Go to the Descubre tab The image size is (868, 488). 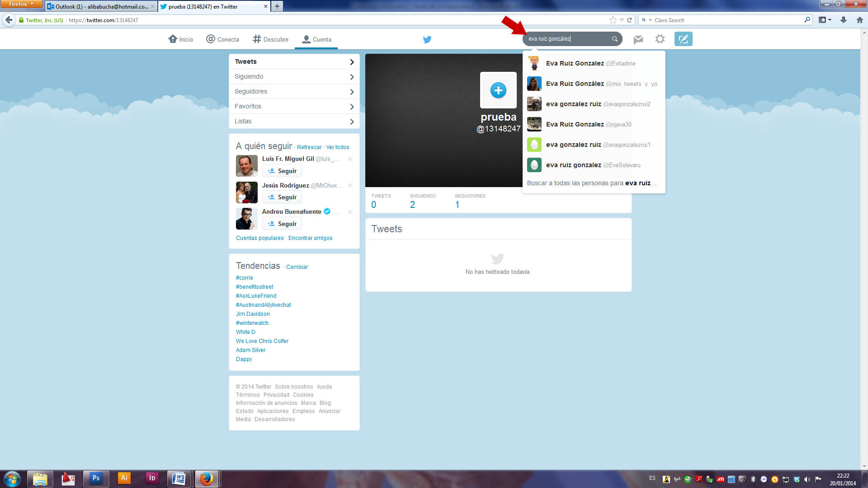tap(270, 39)
